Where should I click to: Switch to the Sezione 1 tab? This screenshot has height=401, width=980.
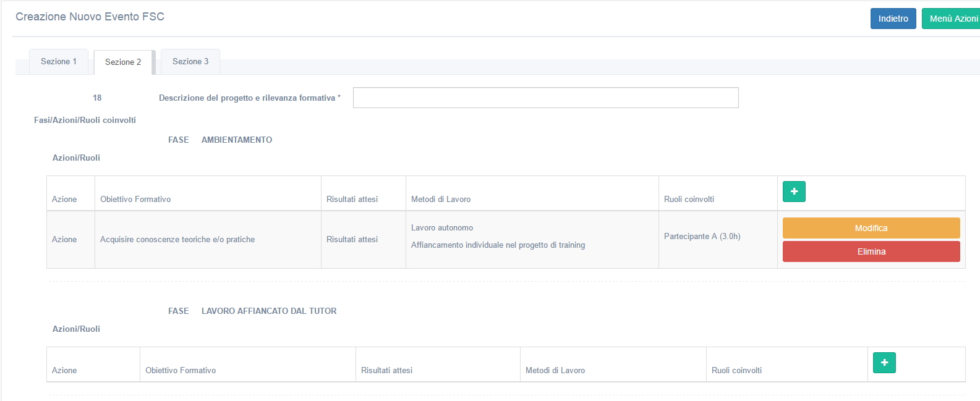click(59, 62)
